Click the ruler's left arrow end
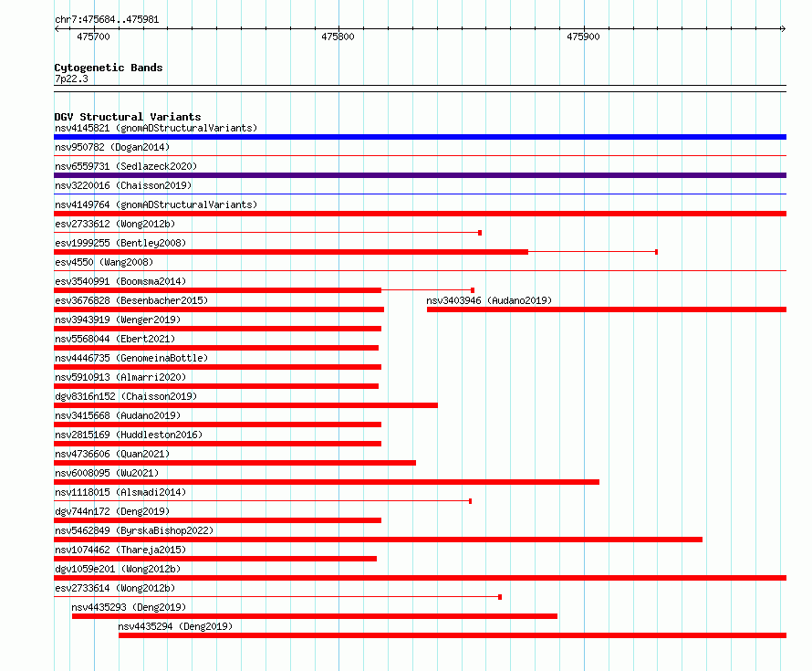Viewport: 812px width, 671px height. click(x=57, y=28)
